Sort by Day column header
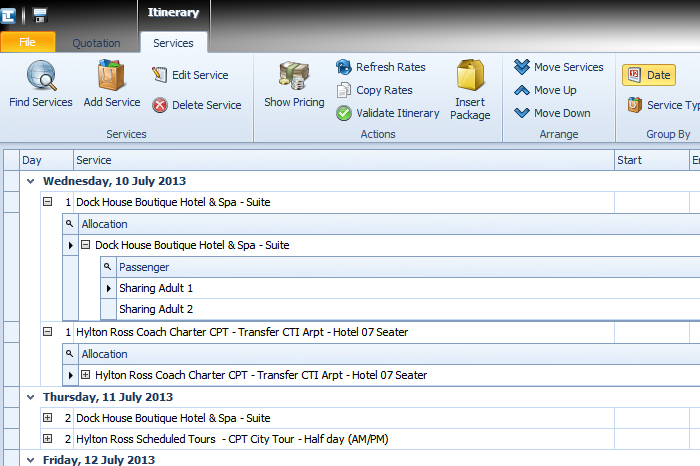The height and width of the screenshot is (466, 700). click(46, 160)
